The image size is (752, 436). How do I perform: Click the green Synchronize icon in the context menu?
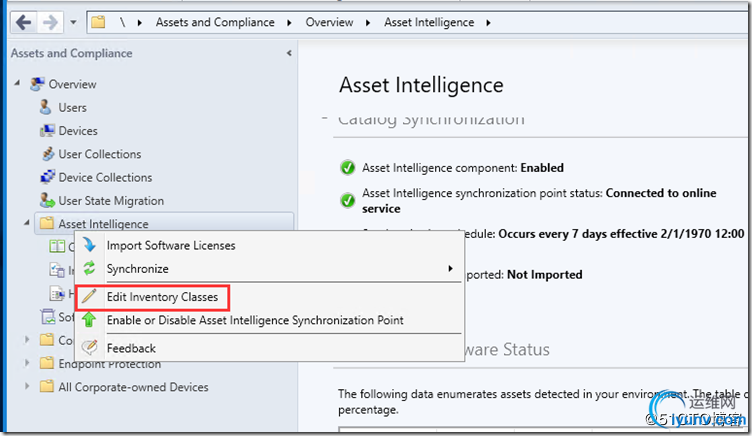pyautogui.click(x=90, y=269)
